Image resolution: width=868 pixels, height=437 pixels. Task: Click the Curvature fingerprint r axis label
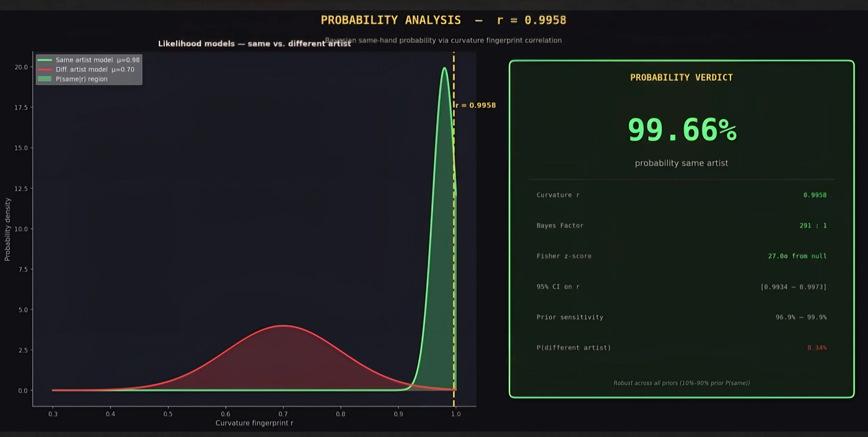click(254, 423)
